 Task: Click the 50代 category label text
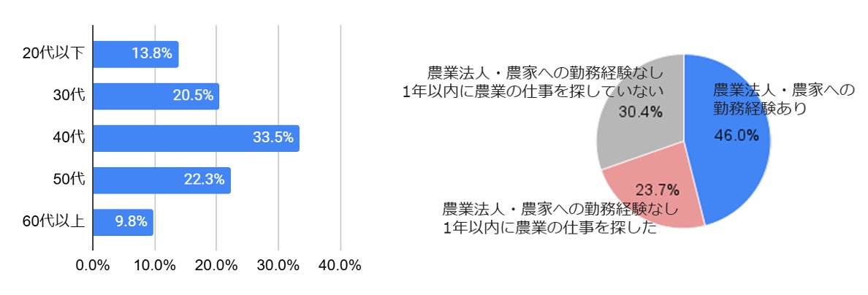[x=68, y=180]
